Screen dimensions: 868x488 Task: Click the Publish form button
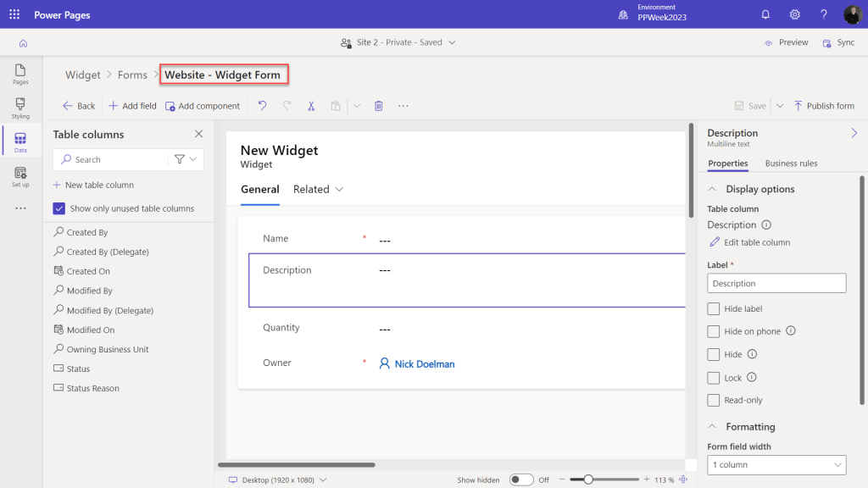(824, 105)
